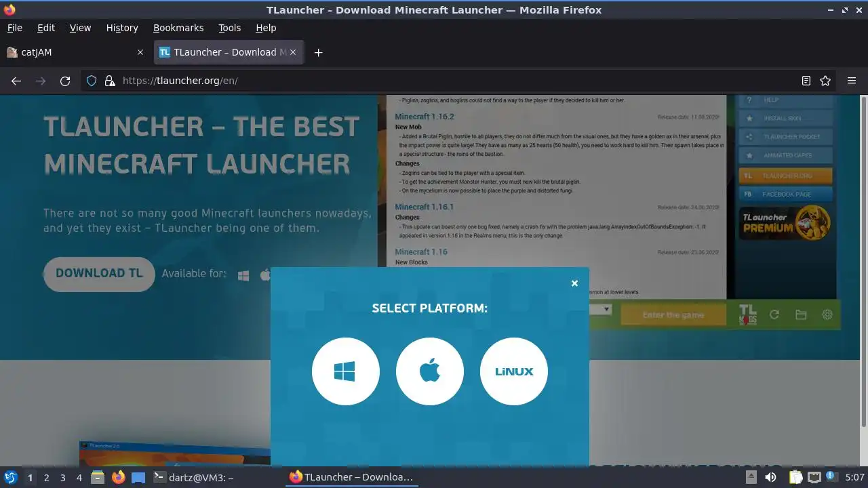Open the File menu

click(x=14, y=28)
